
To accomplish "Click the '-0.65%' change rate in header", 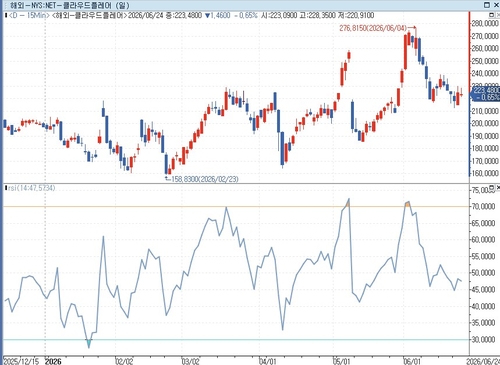I will click(246, 15).
